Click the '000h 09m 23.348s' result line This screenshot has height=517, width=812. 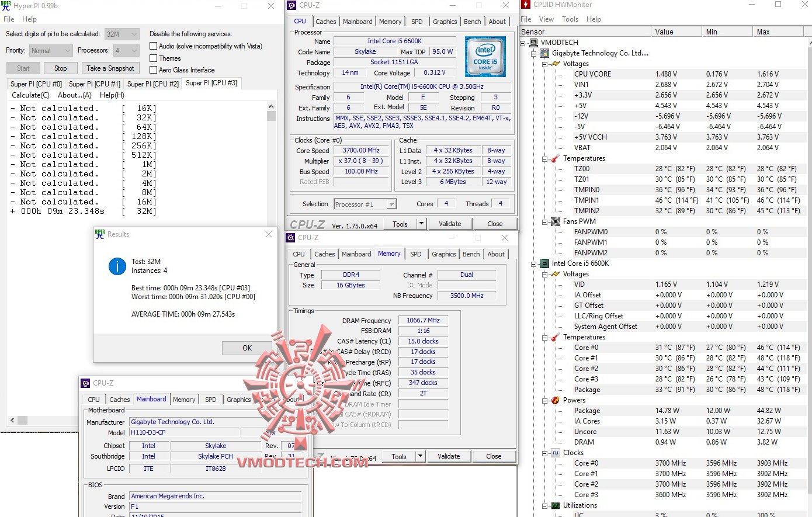click(84, 211)
